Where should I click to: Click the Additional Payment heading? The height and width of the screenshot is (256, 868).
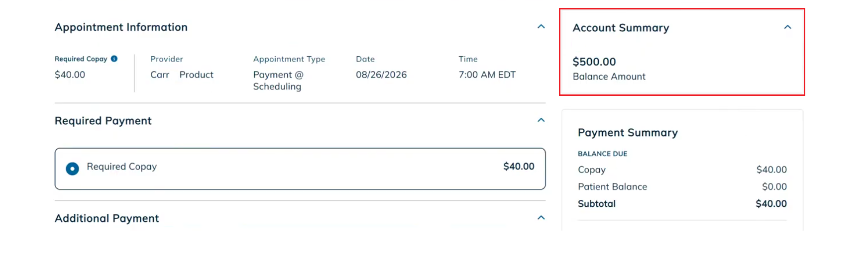(107, 218)
